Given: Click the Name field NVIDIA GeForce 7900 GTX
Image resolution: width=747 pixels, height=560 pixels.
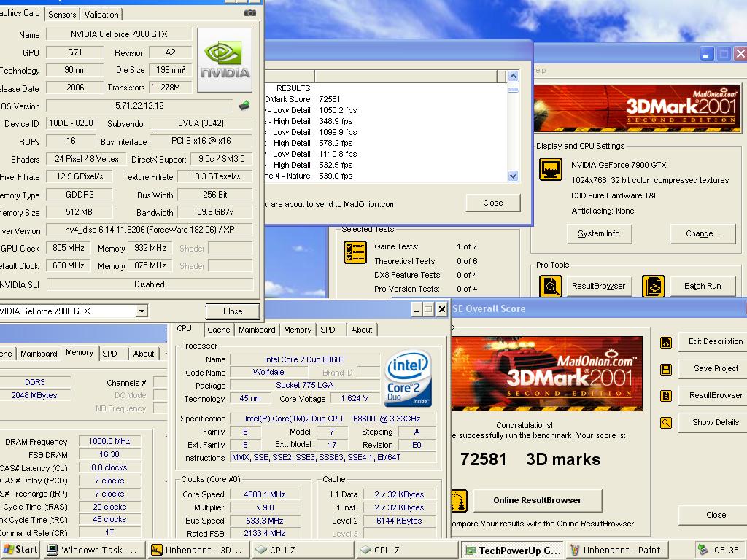Looking at the screenshot, I should (119, 34).
